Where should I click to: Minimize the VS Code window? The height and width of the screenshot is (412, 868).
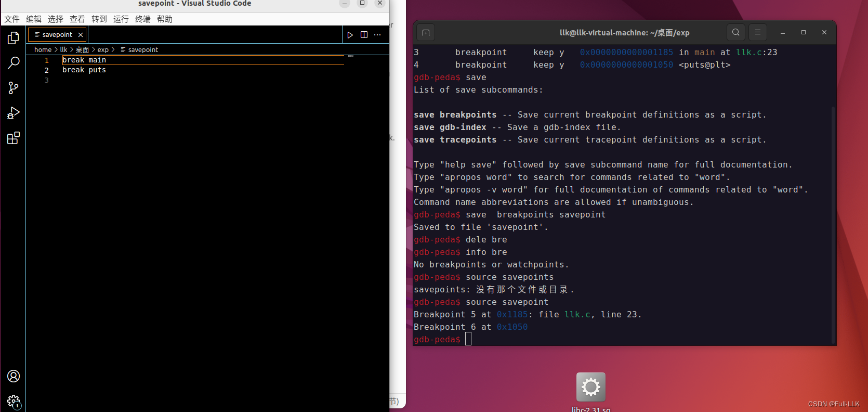point(345,3)
